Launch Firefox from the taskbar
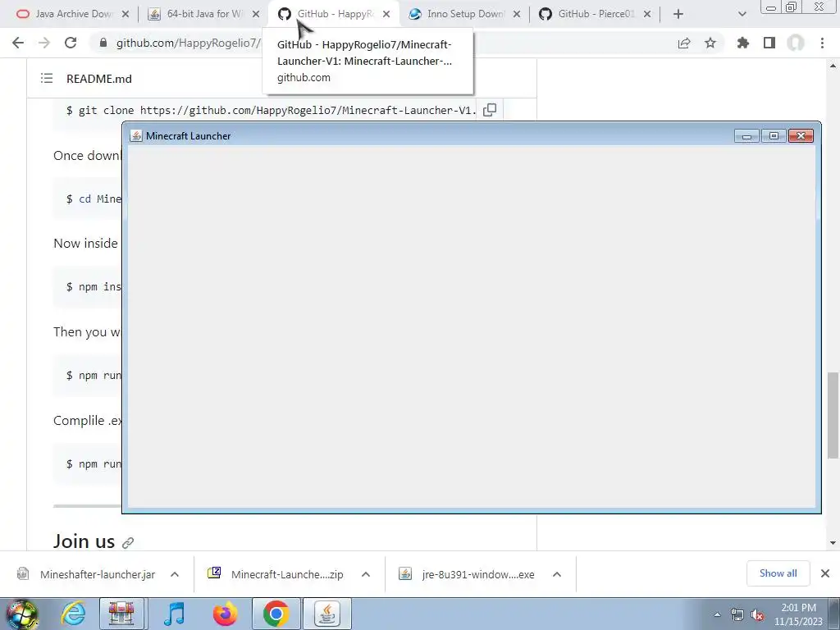The width and height of the screenshot is (840, 630). point(225,614)
